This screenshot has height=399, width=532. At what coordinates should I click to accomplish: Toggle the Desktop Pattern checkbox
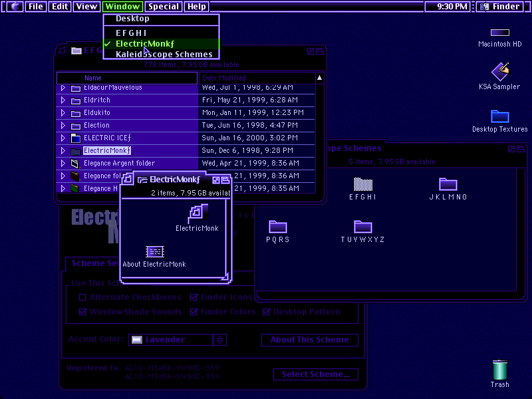[267, 312]
